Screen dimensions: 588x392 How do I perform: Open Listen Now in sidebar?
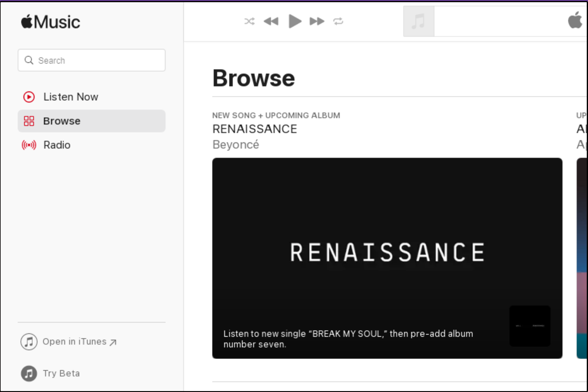(92, 97)
